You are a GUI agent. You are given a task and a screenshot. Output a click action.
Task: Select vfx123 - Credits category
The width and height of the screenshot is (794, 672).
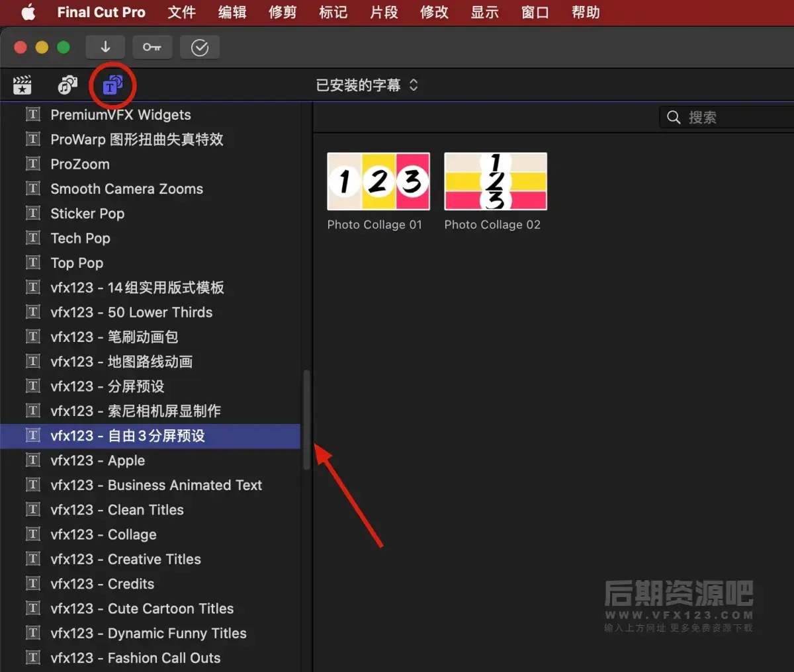point(150,584)
